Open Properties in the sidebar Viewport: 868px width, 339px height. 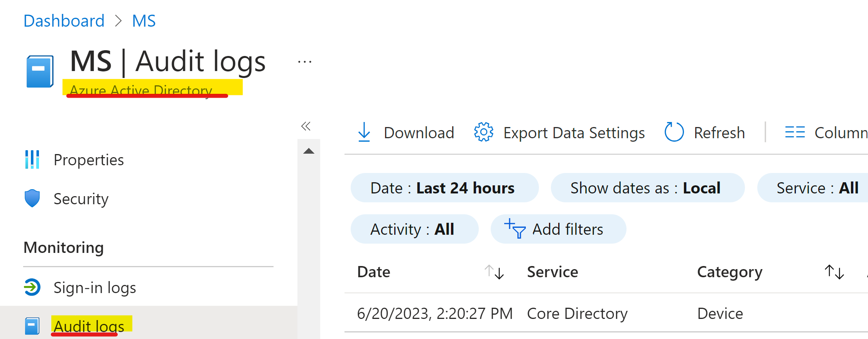click(89, 160)
